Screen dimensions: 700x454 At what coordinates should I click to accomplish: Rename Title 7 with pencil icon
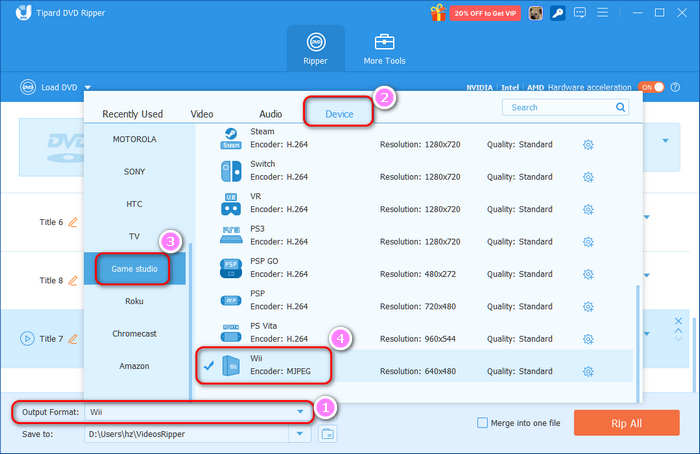pyautogui.click(x=73, y=339)
